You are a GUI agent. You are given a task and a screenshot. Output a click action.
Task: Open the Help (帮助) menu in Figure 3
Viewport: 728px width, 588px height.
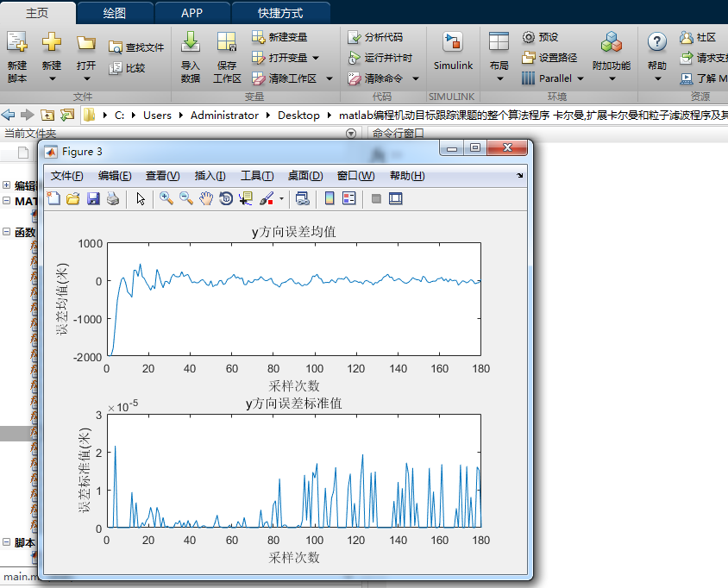[407, 175]
